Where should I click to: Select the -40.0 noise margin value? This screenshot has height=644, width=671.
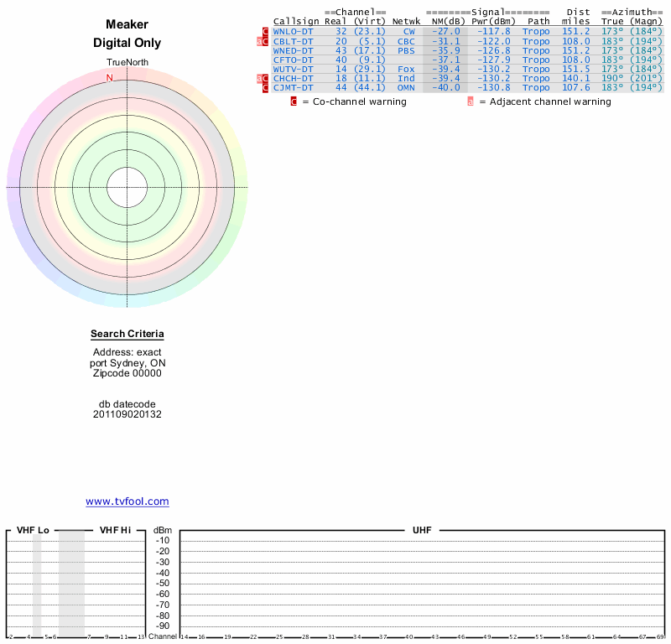pyautogui.click(x=446, y=88)
